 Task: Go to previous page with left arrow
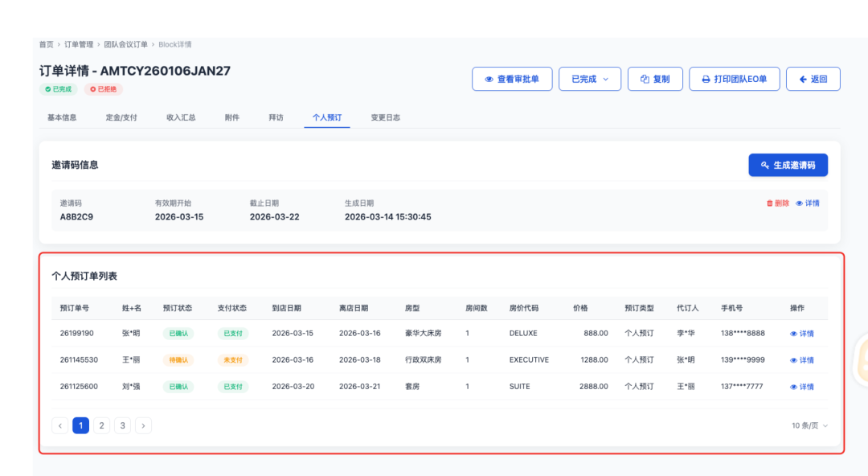coord(59,425)
